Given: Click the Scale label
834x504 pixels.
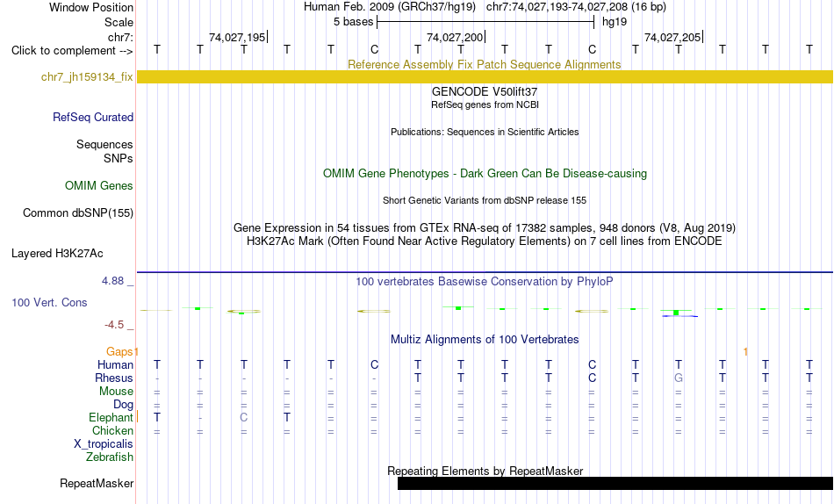Looking at the screenshot, I should point(119,22).
